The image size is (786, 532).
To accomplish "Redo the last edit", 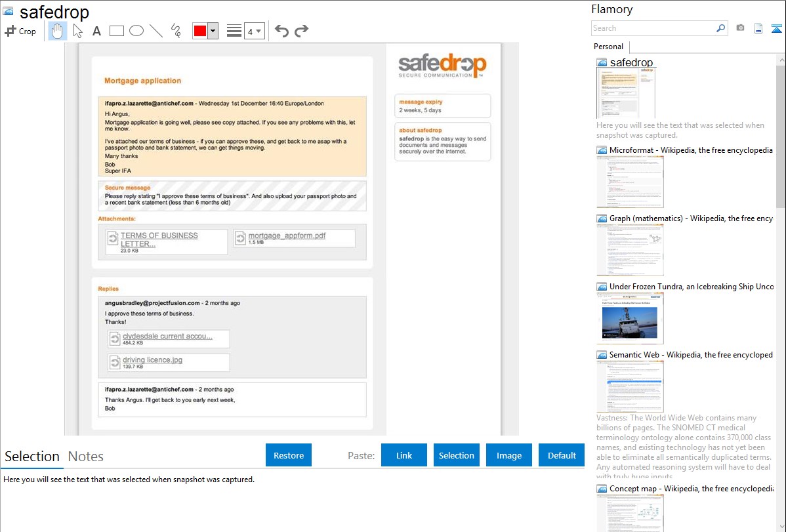I will 301,31.
